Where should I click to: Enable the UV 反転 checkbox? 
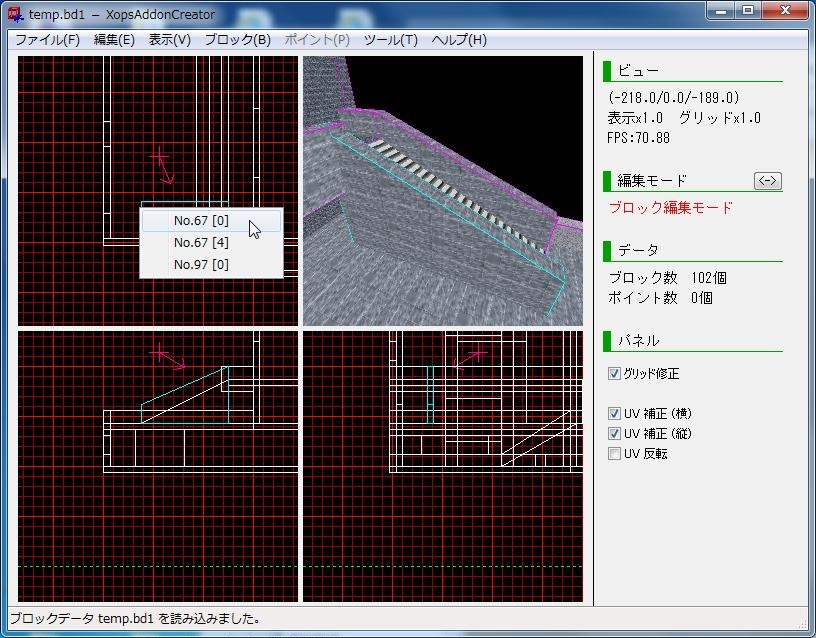coord(614,453)
